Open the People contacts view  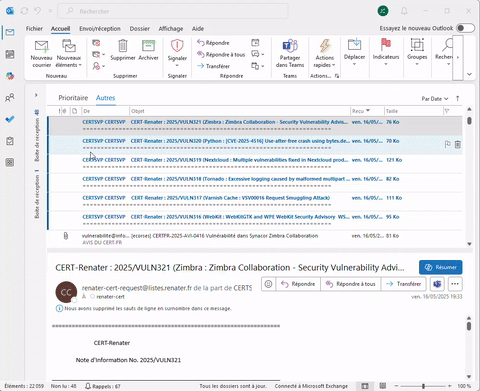[x=10, y=97]
